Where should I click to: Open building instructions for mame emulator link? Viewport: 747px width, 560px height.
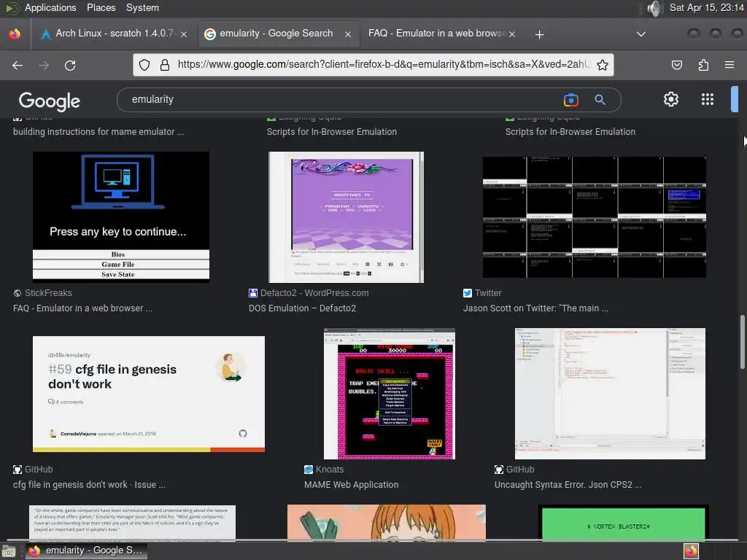(98, 132)
